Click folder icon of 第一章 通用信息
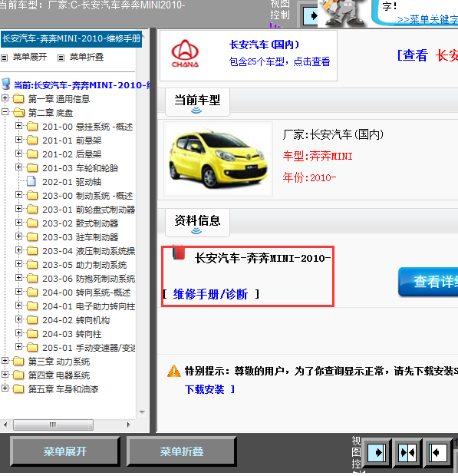The height and width of the screenshot is (476, 458). click(18, 98)
